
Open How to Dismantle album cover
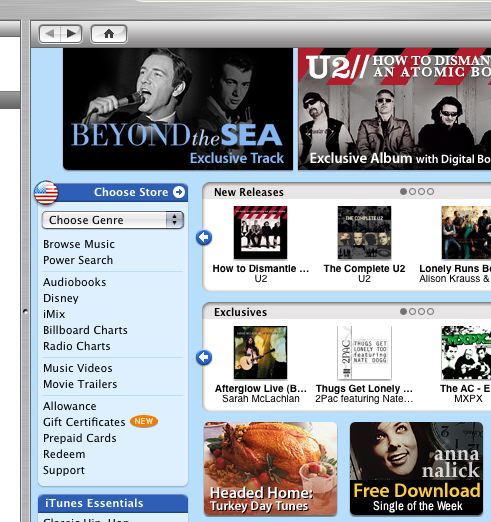[260, 232]
